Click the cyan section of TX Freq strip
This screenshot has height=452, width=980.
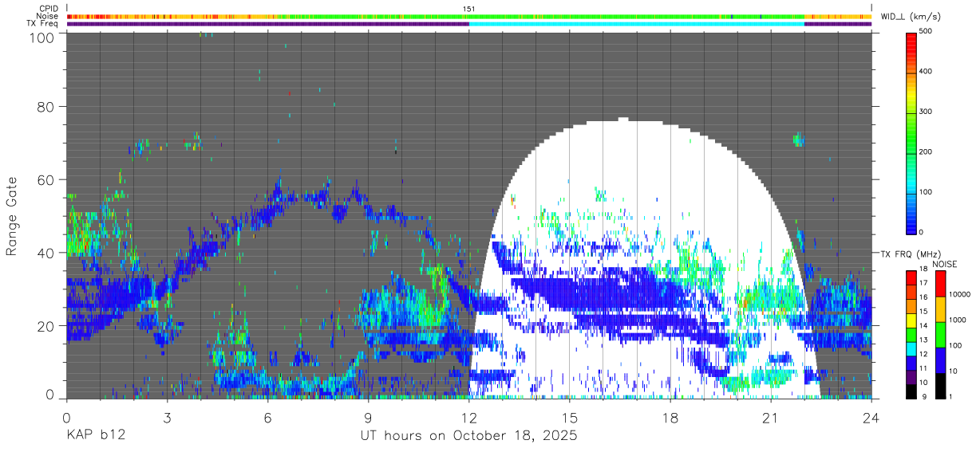click(x=637, y=24)
